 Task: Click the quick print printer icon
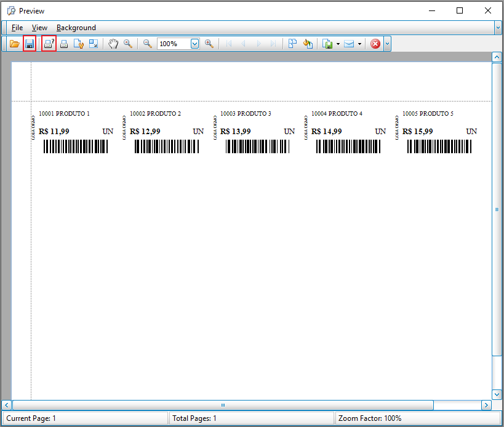[64, 44]
